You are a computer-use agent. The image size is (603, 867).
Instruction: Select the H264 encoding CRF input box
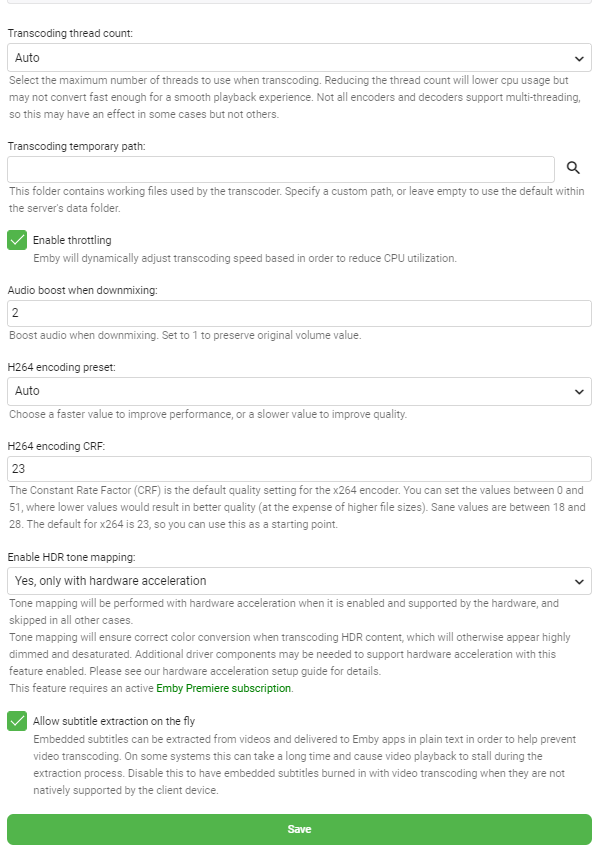pos(299,469)
